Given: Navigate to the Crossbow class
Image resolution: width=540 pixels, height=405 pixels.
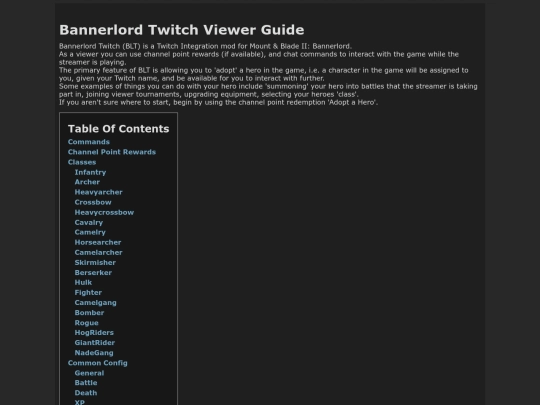Looking at the screenshot, I should [x=93, y=202].
